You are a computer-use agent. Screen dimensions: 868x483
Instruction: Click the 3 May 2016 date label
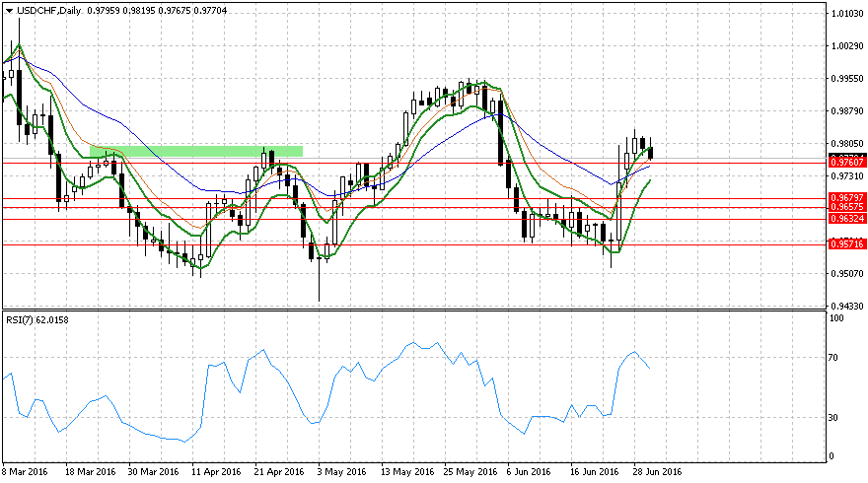pos(342,472)
